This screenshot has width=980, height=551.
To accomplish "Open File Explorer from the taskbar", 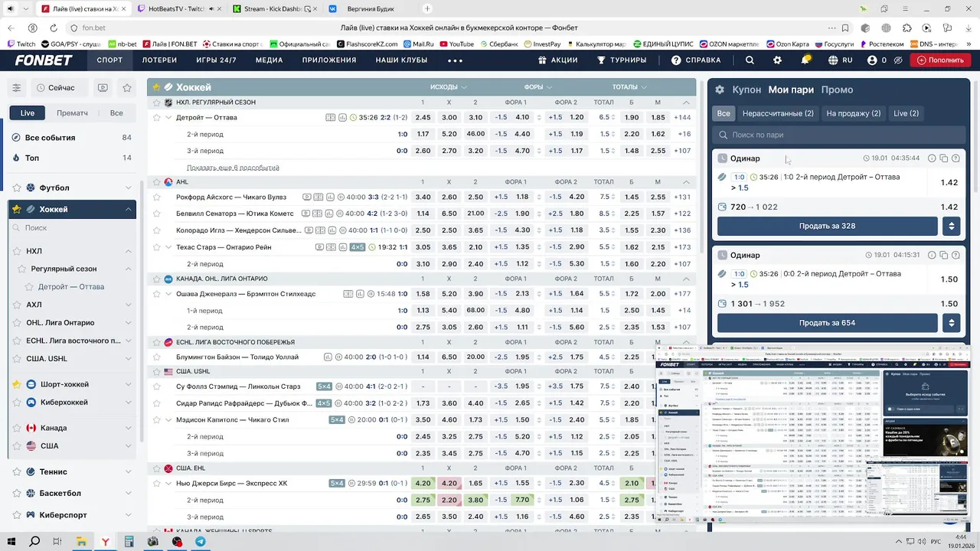I will click(81, 541).
